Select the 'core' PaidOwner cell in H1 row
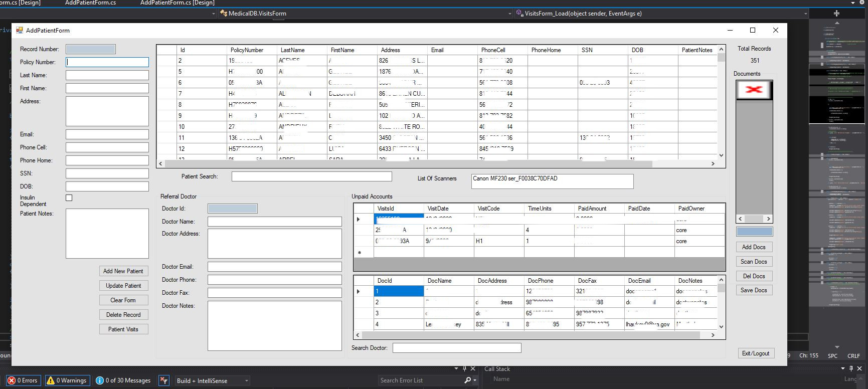 tap(700, 241)
